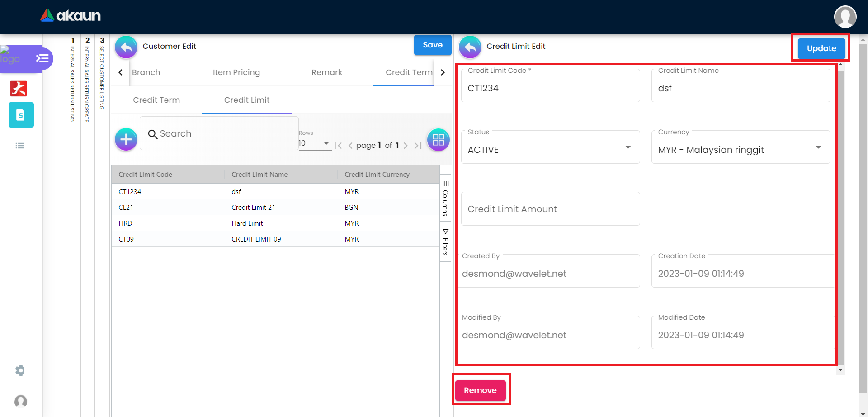The height and width of the screenshot is (417, 868).
Task: Open the list icon in left sidebar
Action: pyautogui.click(x=20, y=146)
